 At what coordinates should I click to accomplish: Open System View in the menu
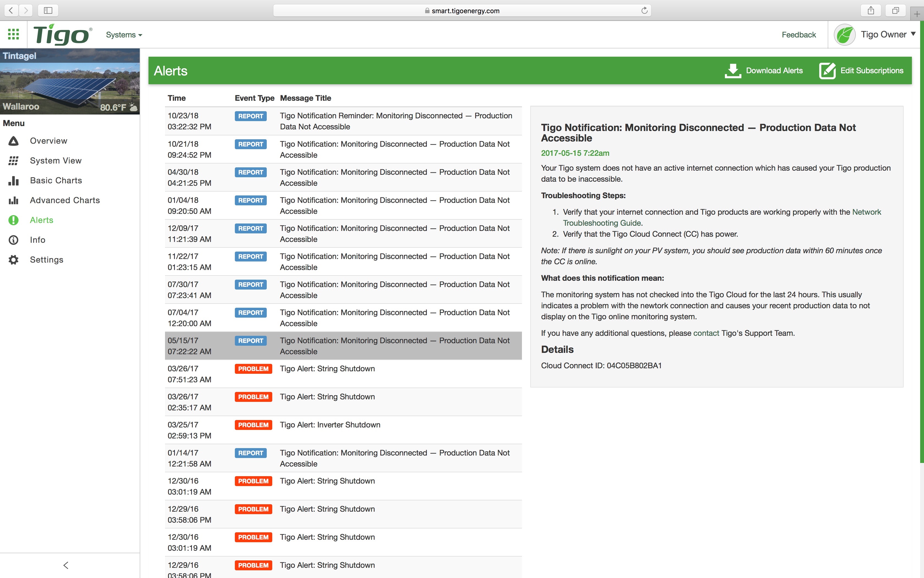click(56, 161)
